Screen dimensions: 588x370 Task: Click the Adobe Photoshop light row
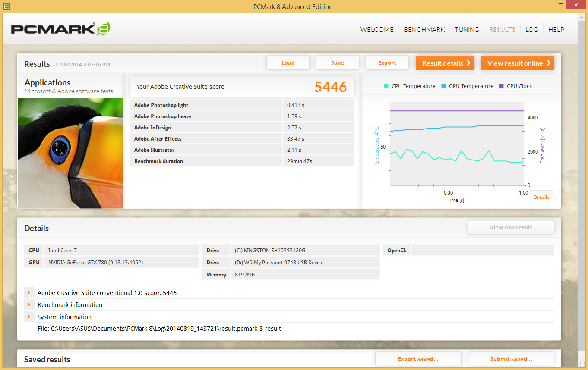242,105
